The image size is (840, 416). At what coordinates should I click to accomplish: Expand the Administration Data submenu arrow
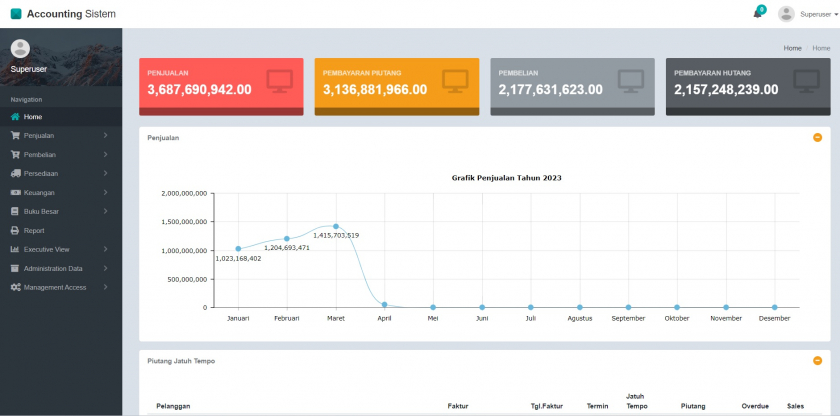tap(105, 269)
